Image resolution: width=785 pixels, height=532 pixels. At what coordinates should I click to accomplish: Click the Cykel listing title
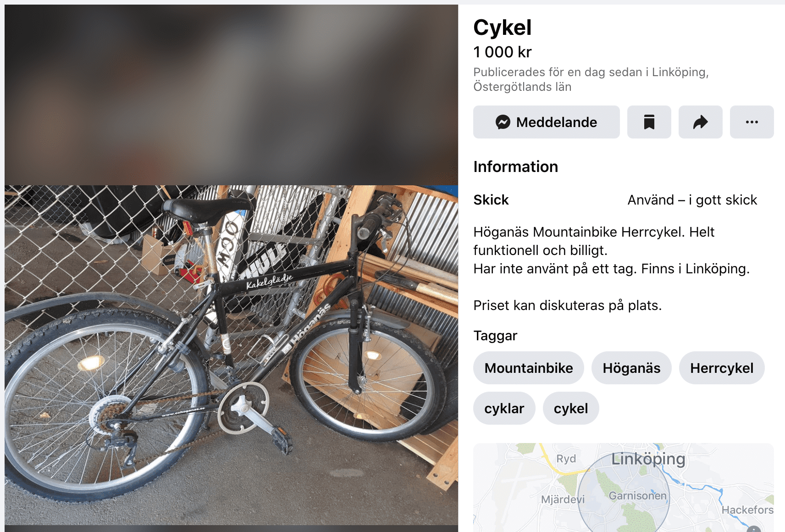(x=502, y=28)
